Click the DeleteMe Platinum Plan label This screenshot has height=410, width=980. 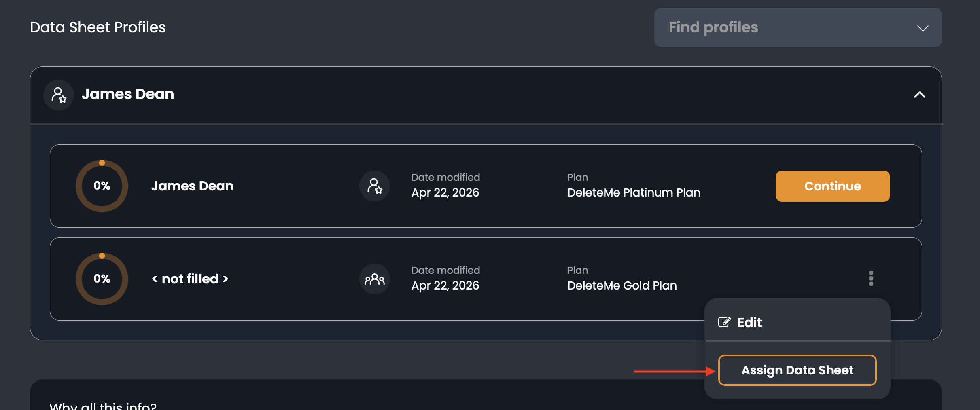tap(634, 192)
